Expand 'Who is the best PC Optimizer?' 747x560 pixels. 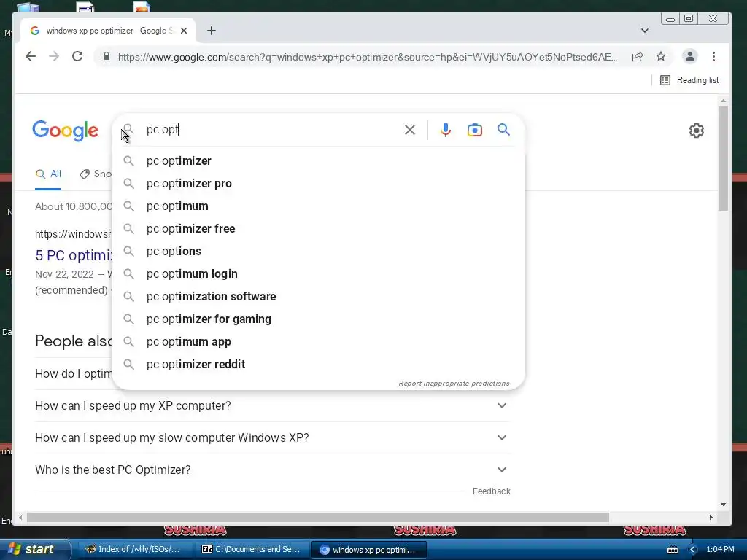(x=273, y=470)
